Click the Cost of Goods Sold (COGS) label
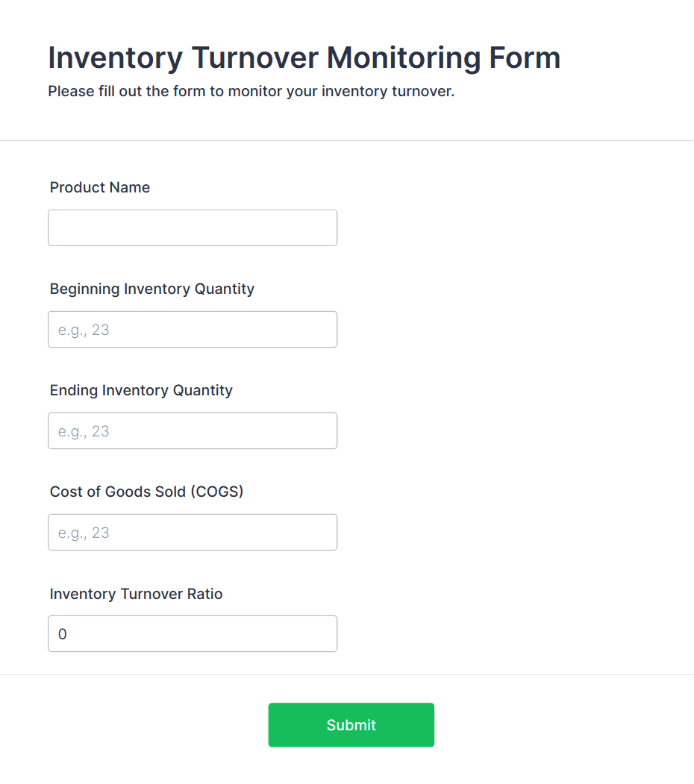694x784 pixels. pyautogui.click(x=146, y=492)
